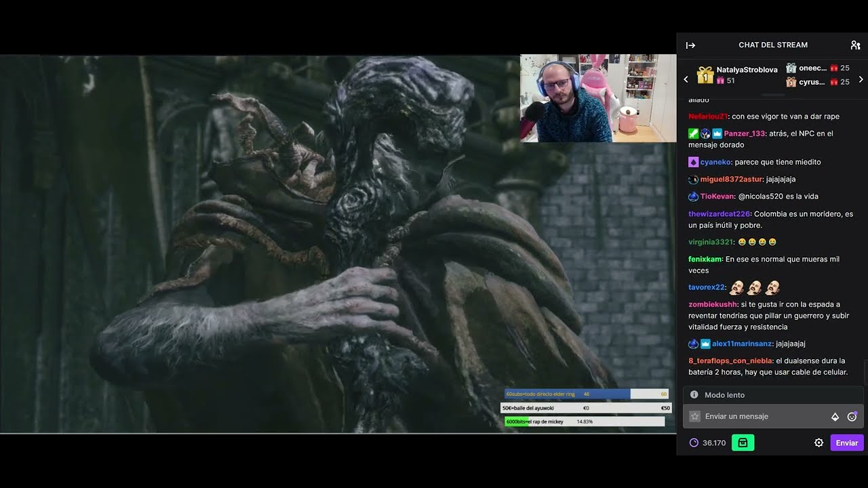Screen dimensions: 868x488
Task: Select fenixkam username in chat
Action: 705,260
